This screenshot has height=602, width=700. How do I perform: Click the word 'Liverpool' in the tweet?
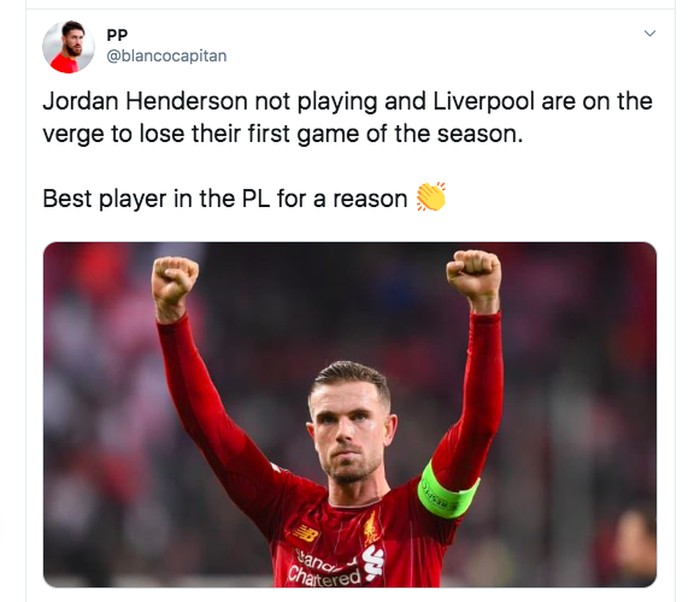click(483, 101)
